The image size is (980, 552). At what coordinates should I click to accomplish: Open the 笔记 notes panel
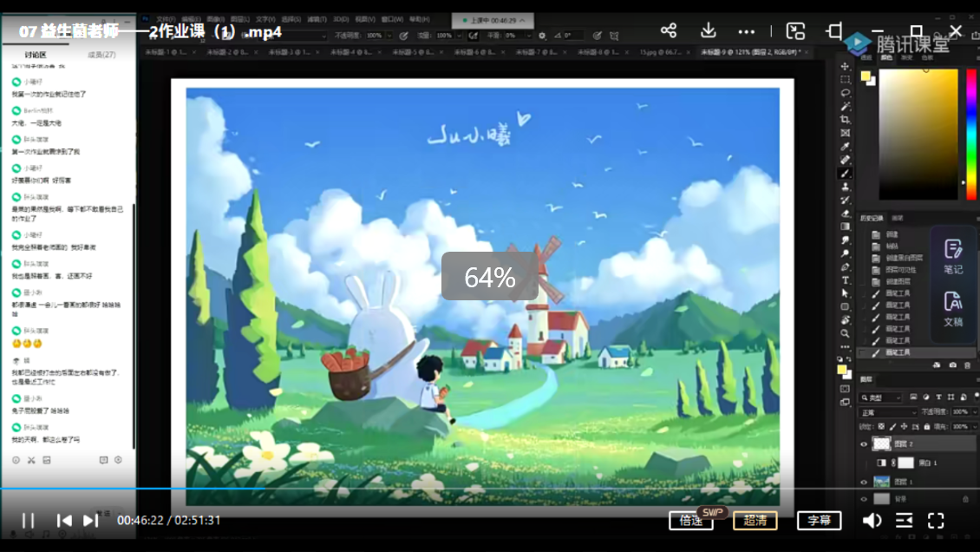click(x=953, y=256)
